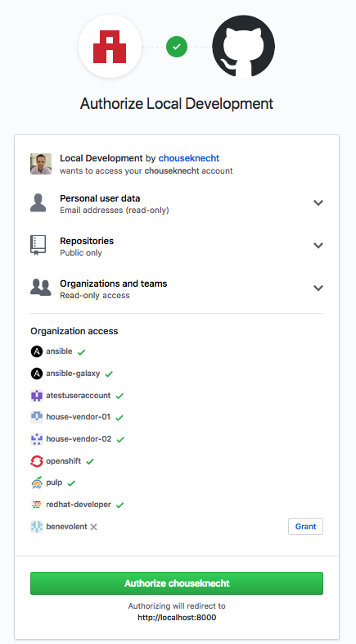
Task: Click the Organizations and teams people icon
Action: coord(41,288)
